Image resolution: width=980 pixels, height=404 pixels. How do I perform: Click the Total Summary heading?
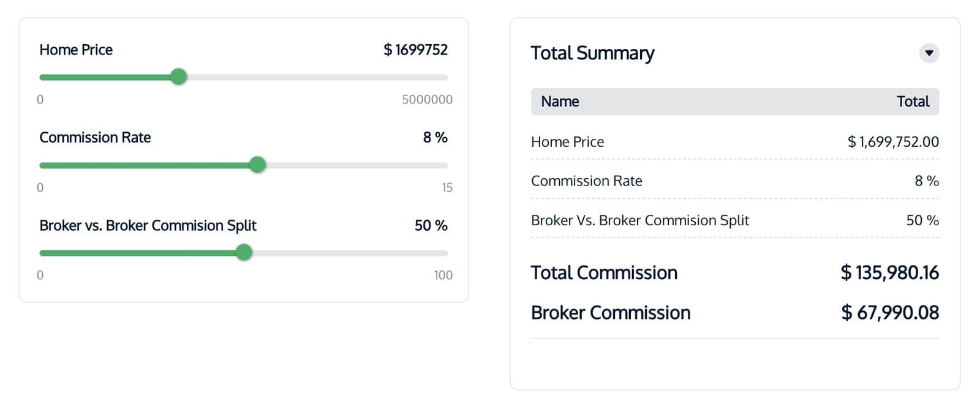pyautogui.click(x=592, y=53)
